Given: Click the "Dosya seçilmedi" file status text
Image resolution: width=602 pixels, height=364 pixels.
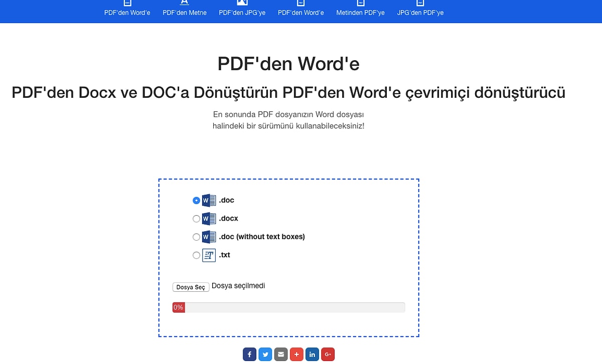Looking at the screenshot, I should [x=238, y=286].
